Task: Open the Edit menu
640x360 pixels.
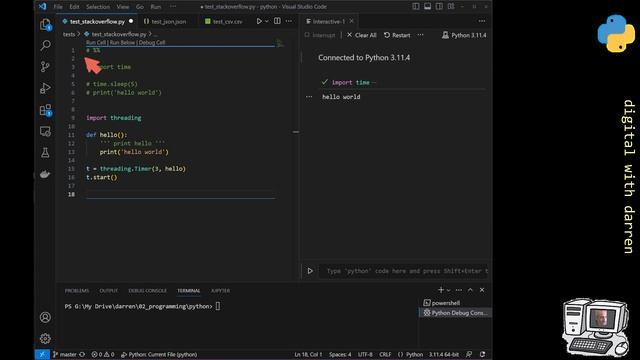Action: pos(74,7)
